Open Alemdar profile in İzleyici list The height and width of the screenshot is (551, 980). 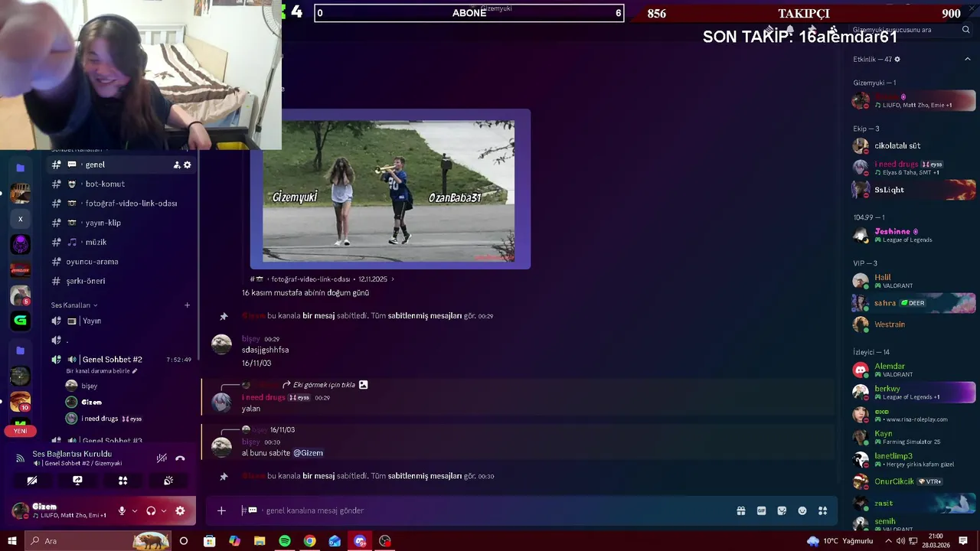point(913,370)
